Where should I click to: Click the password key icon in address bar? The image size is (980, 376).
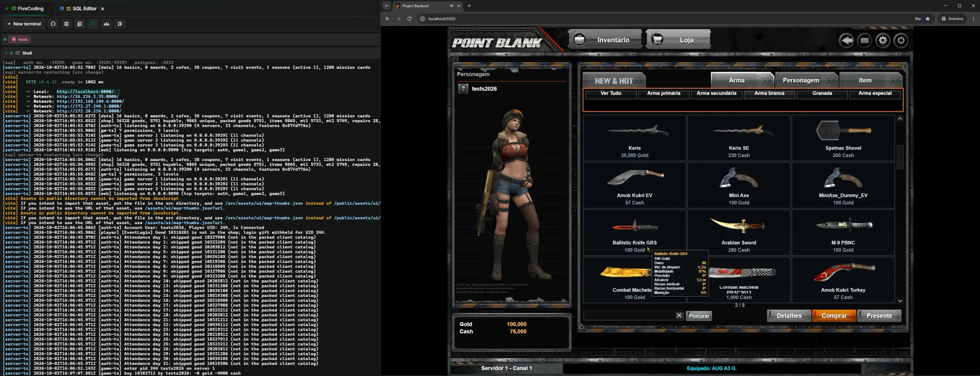tap(917, 19)
